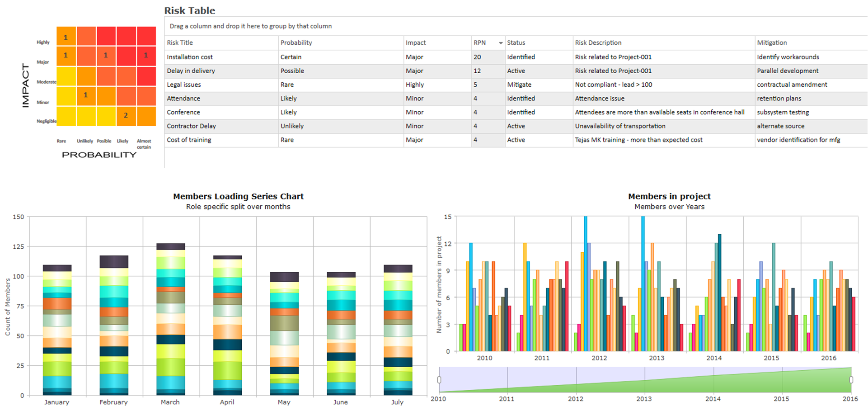
Task: Select the risk matrix cell showing 2
Action: (x=126, y=116)
